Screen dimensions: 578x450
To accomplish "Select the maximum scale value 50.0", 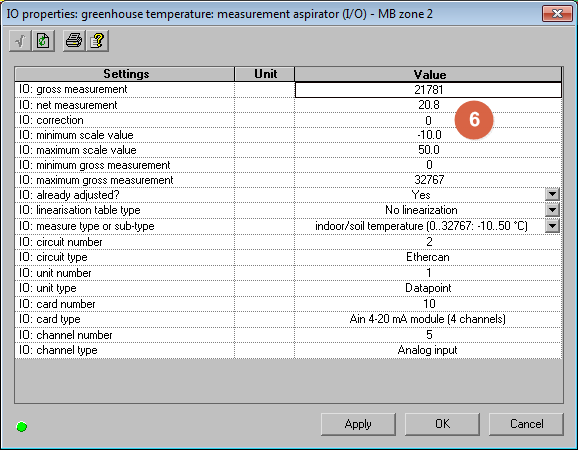I will click(428, 150).
